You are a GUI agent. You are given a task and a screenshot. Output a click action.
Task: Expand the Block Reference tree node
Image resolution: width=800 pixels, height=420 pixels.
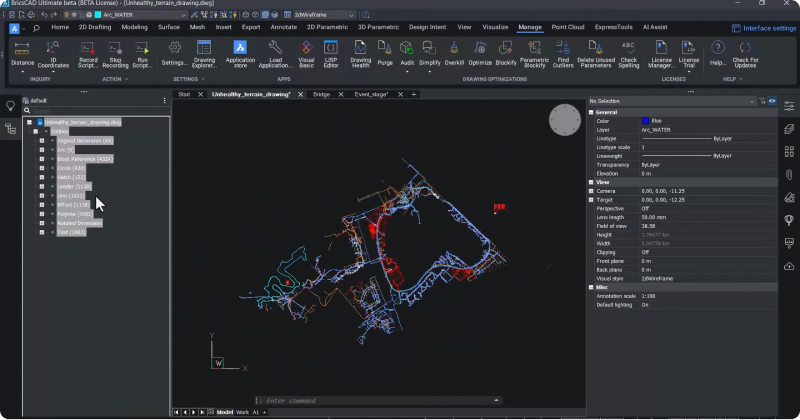[42, 158]
